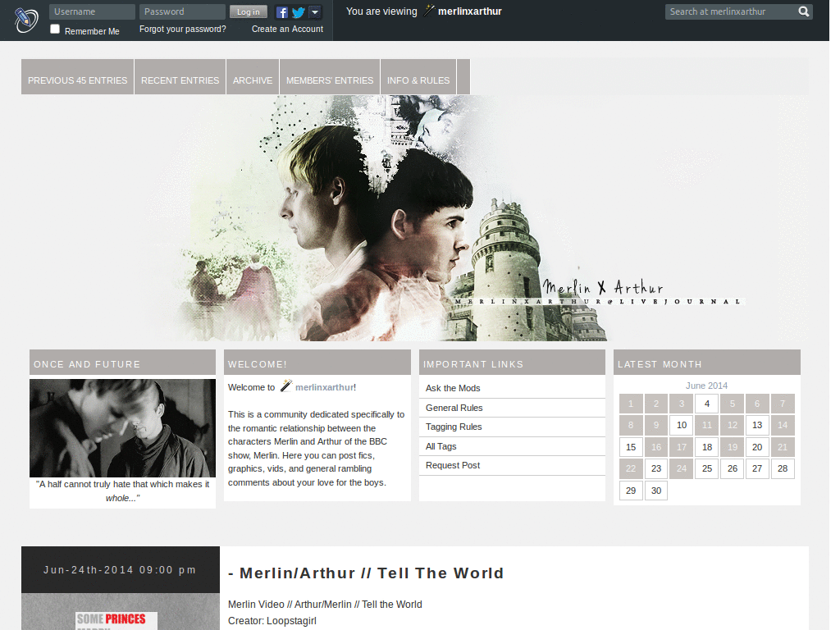Focus the Username field
840x630 pixels.
92,11
